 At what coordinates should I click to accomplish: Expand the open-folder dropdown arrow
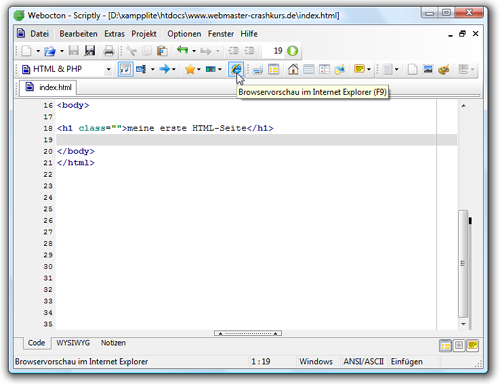(62, 51)
